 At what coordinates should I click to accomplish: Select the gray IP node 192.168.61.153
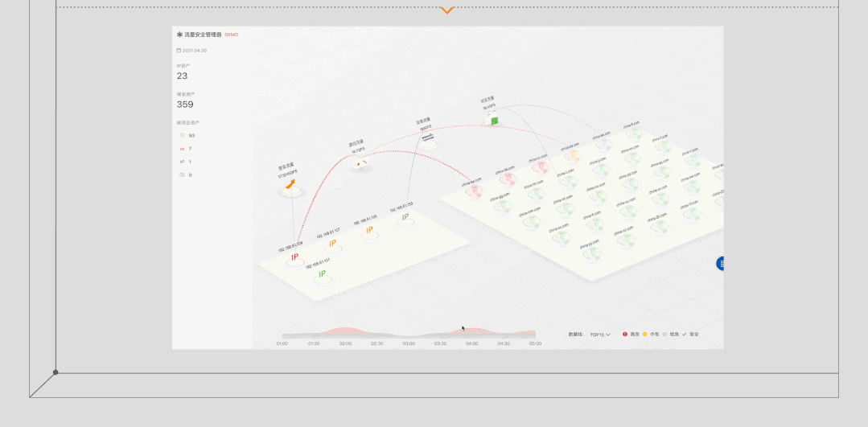pyautogui.click(x=405, y=217)
